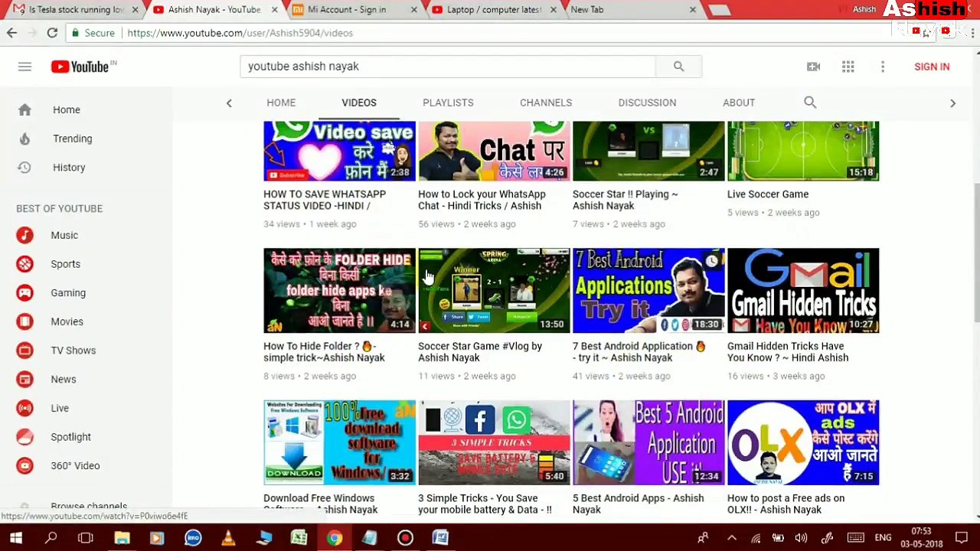
Task: Open the notification center icon
Action: (962, 538)
